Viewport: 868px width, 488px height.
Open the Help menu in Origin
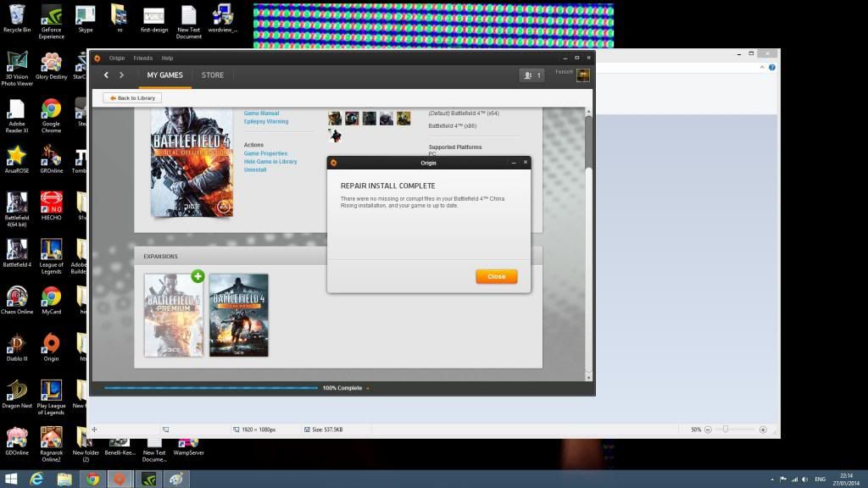167,58
